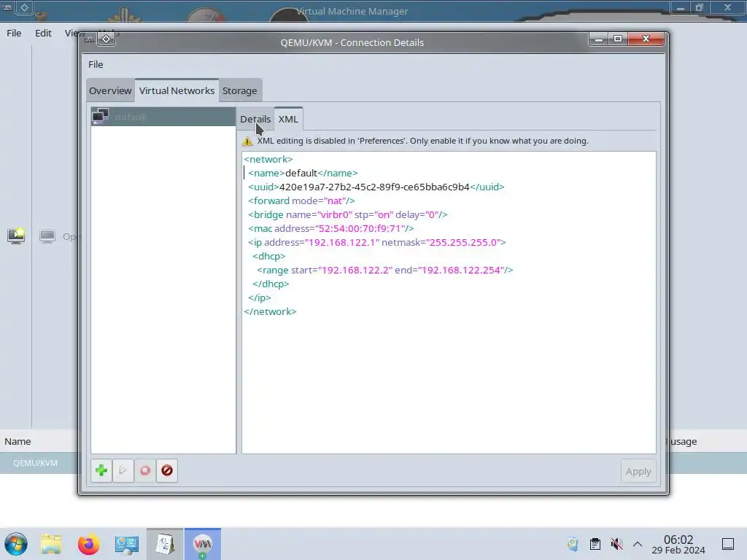747x560 pixels.
Task: Close the Connection Details window
Action: 646,39
